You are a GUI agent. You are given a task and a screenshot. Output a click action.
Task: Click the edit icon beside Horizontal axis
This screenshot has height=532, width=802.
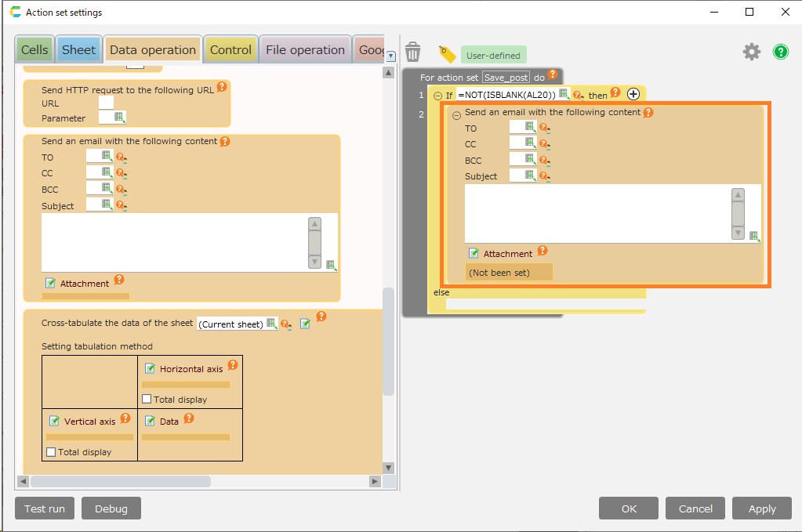point(150,368)
